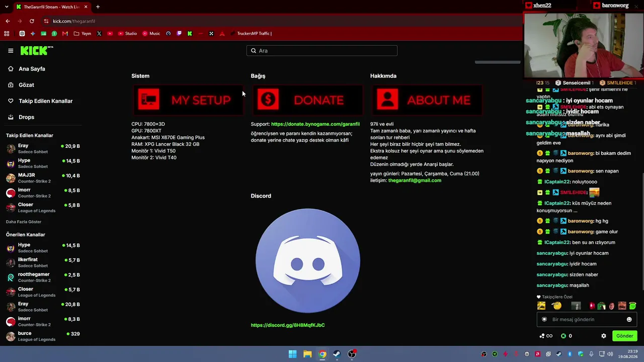Open the Drops page
The image size is (644, 362).
[26, 117]
